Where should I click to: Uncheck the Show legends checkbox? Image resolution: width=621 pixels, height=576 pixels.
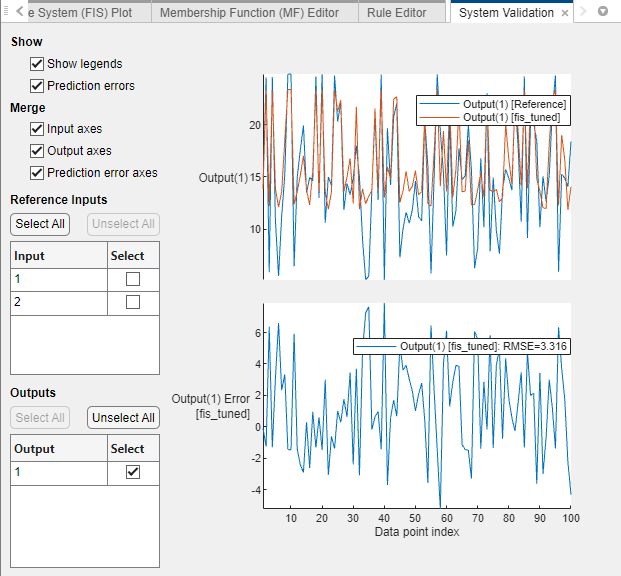pyautogui.click(x=37, y=64)
